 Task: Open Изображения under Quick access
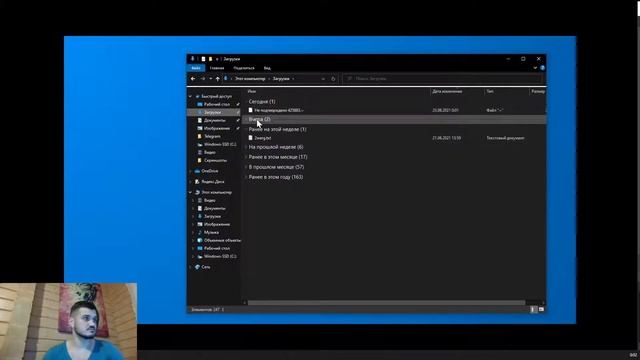(x=216, y=129)
